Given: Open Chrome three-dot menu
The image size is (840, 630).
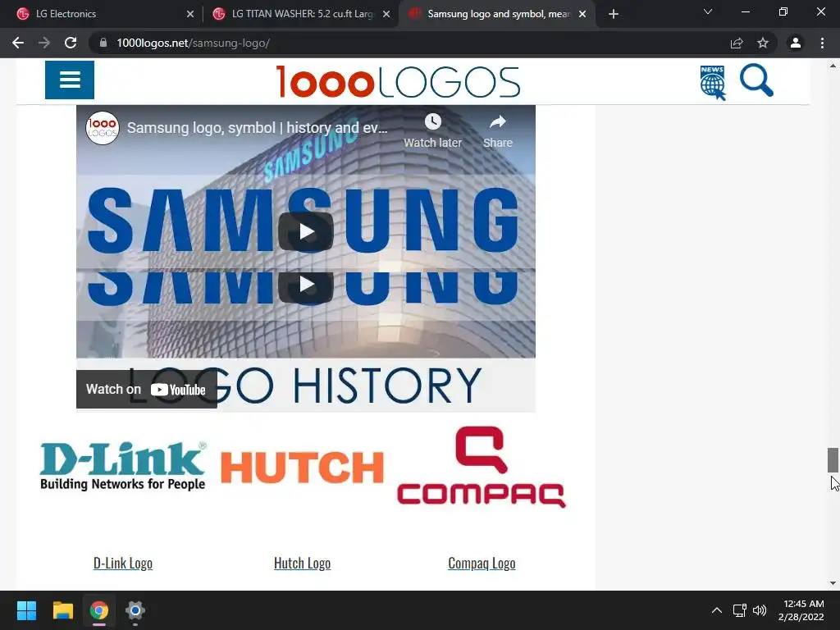Looking at the screenshot, I should click(x=822, y=43).
